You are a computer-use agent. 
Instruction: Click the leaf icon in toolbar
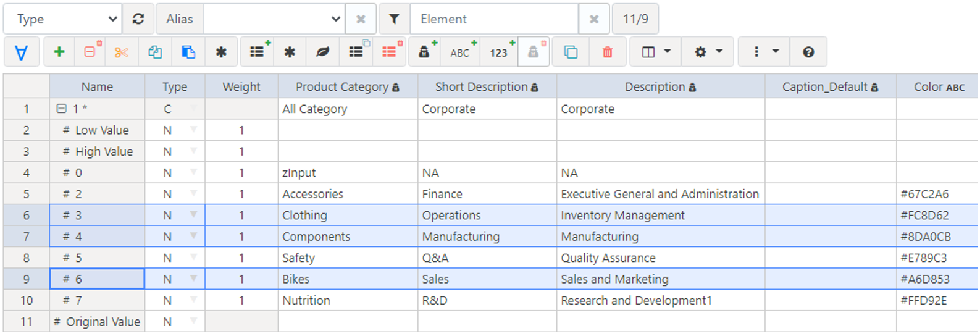tap(322, 52)
